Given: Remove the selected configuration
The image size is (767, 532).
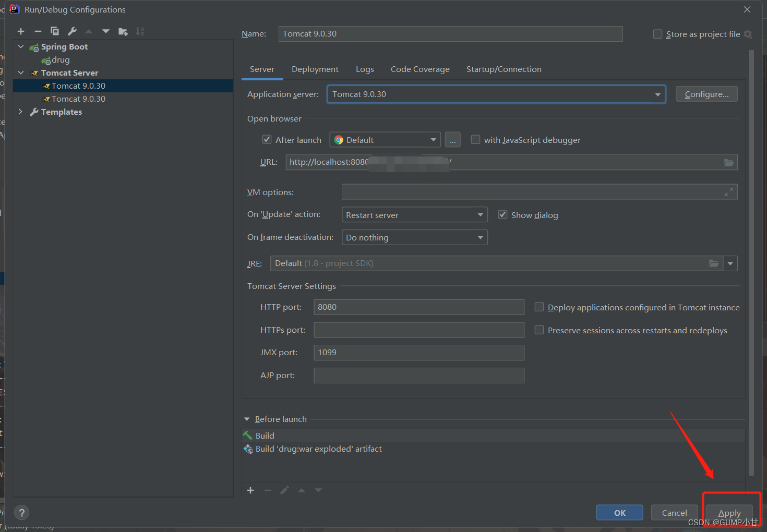Looking at the screenshot, I should click(38, 31).
